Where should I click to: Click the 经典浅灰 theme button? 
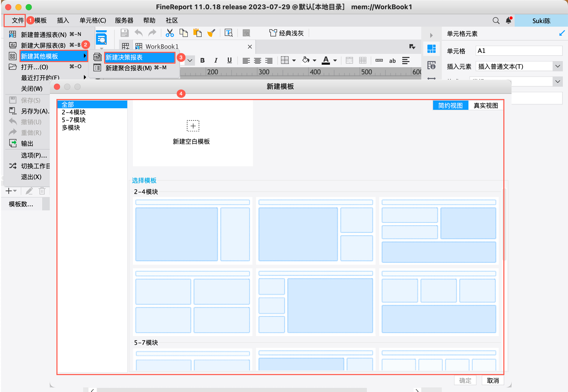(x=287, y=33)
